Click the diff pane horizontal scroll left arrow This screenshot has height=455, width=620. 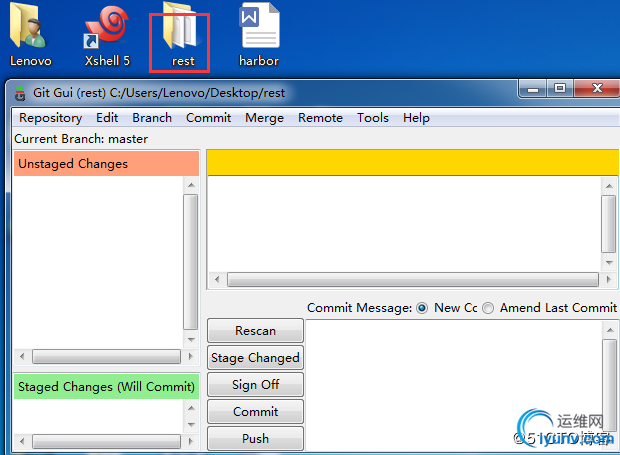(217, 279)
